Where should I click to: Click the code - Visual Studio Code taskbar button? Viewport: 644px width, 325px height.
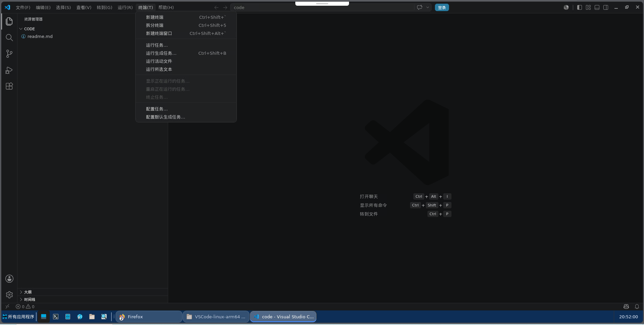click(283, 317)
